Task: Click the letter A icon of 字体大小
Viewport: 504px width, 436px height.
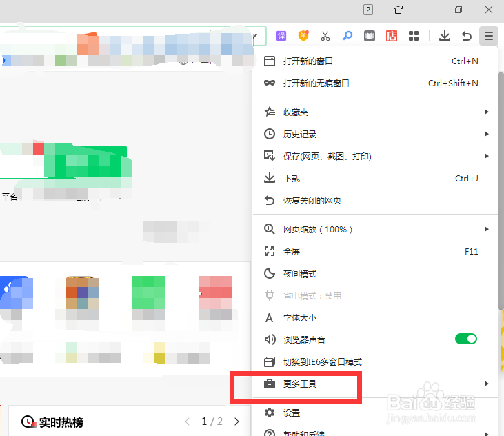Action: 269,318
